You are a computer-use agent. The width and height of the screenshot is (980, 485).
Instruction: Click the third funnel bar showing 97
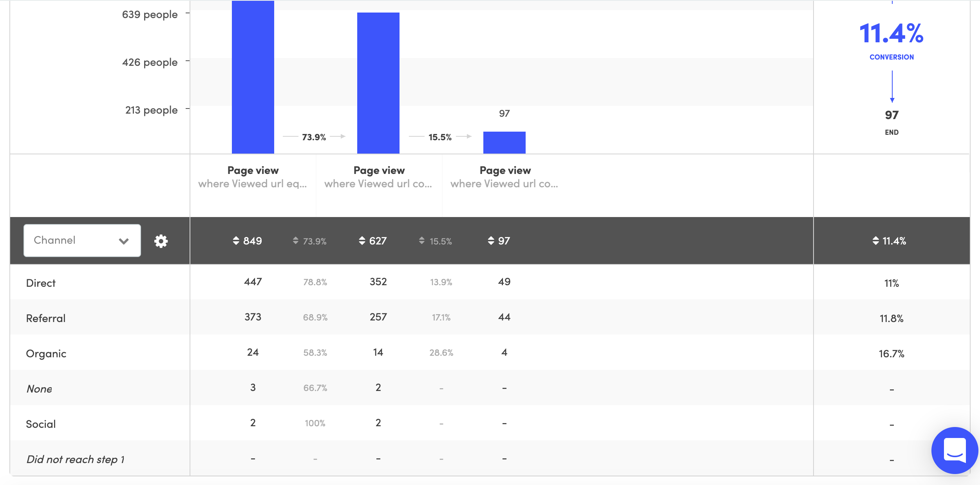(504, 143)
